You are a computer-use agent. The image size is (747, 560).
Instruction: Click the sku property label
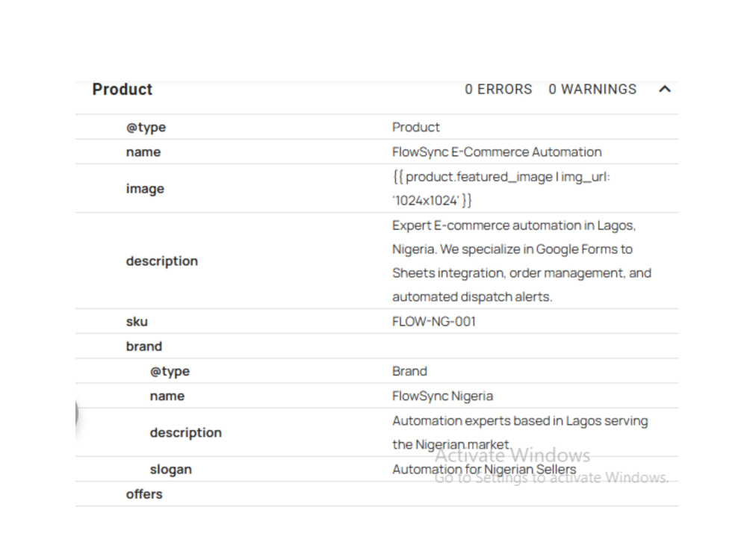pos(137,321)
